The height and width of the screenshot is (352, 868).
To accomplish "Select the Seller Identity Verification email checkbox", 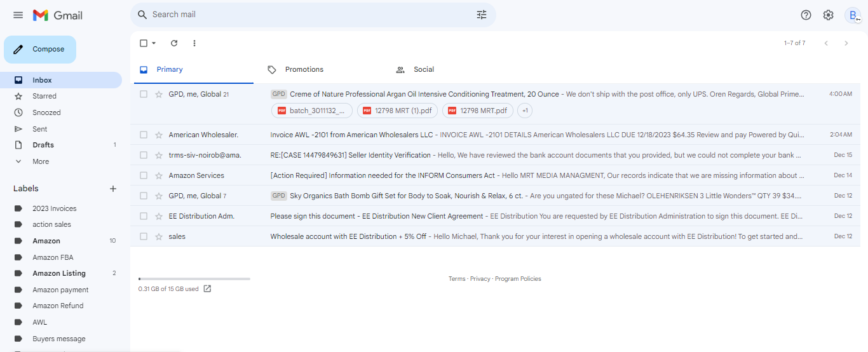I will pos(144,155).
